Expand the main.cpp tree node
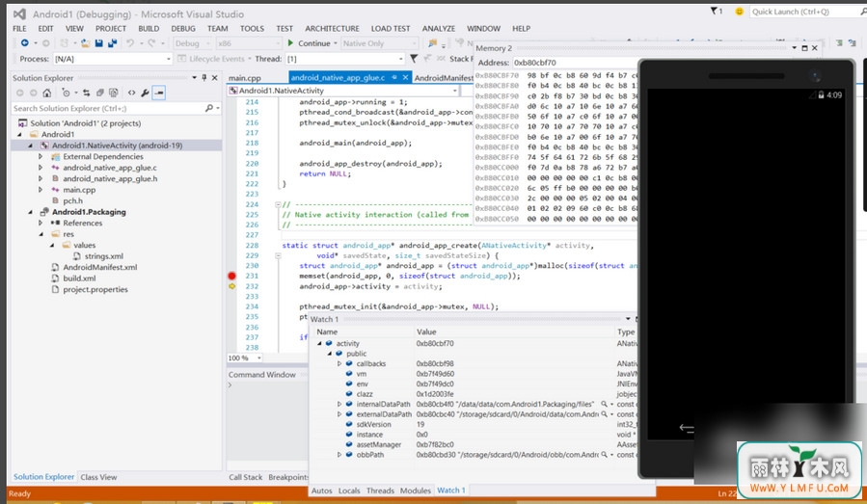Screen dimensions: 867x504 pos(41,190)
